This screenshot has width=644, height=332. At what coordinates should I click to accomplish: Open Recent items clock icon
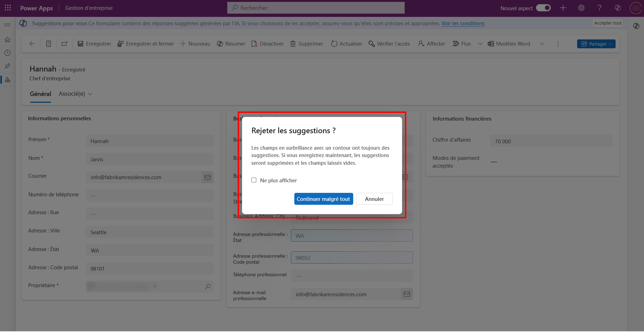(7, 53)
